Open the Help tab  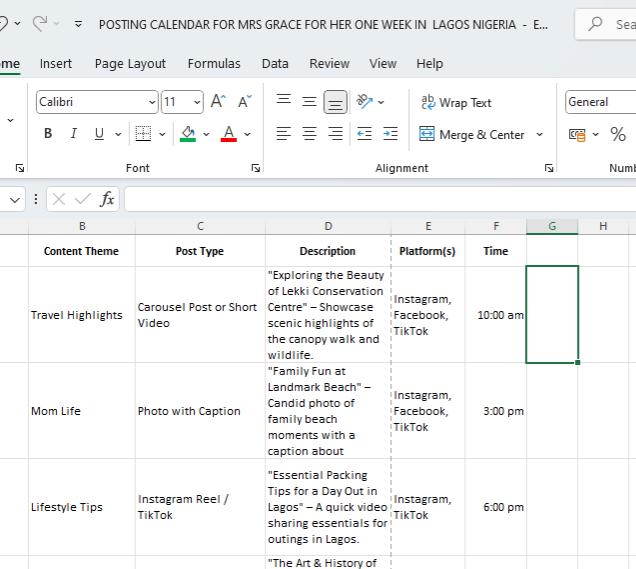tap(430, 64)
